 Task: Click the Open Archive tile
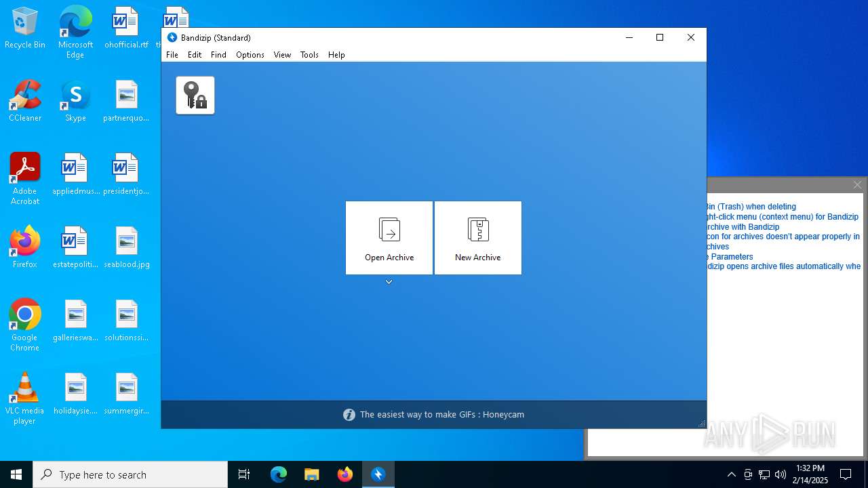click(389, 238)
